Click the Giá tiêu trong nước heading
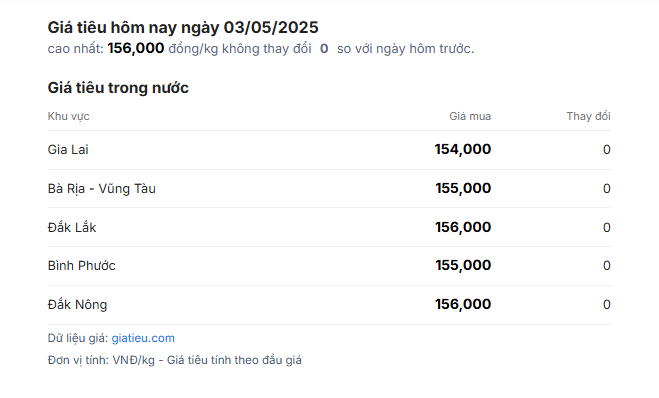This screenshot has width=659, height=398. (118, 88)
